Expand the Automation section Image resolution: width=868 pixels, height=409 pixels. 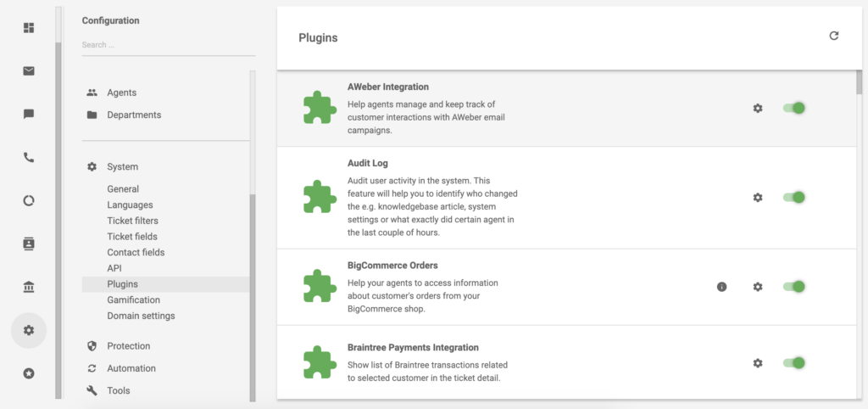131,368
